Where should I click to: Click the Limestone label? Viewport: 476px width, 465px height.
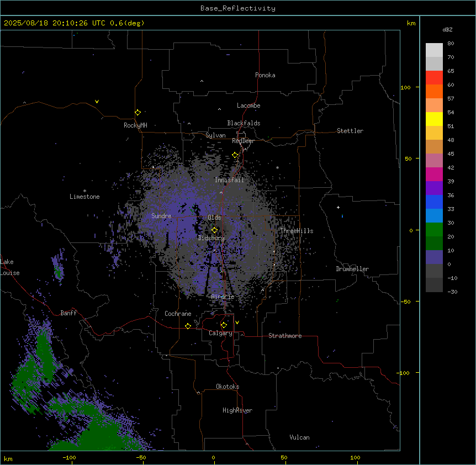click(x=84, y=197)
